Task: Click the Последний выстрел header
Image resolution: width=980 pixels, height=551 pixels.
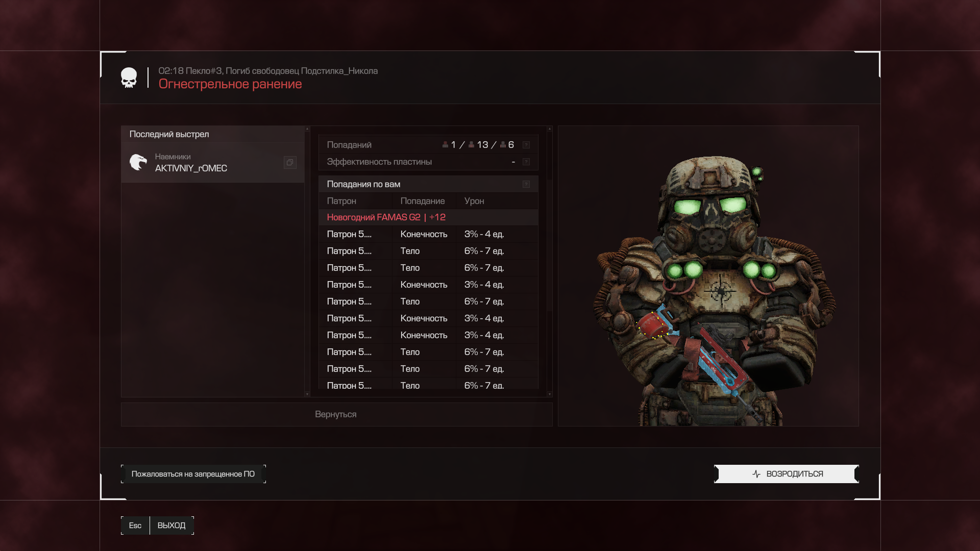Action: click(x=213, y=134)
